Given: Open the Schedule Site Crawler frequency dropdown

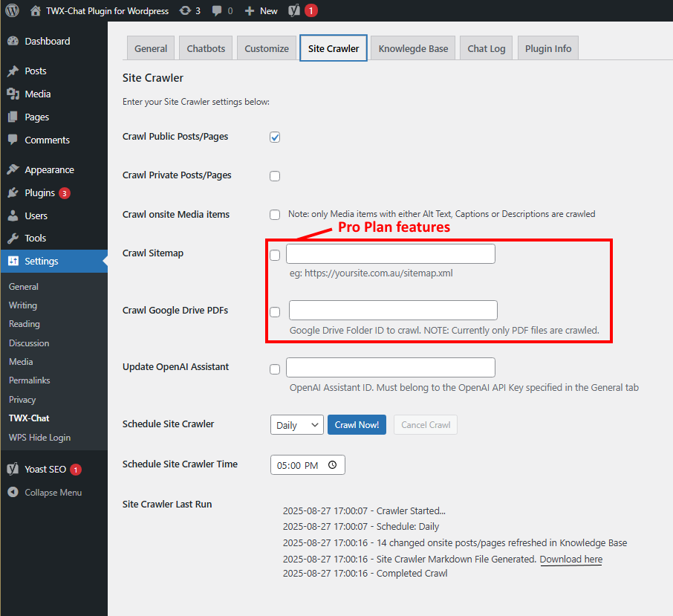Looking at the screenshot, I should tap(296, 424).
